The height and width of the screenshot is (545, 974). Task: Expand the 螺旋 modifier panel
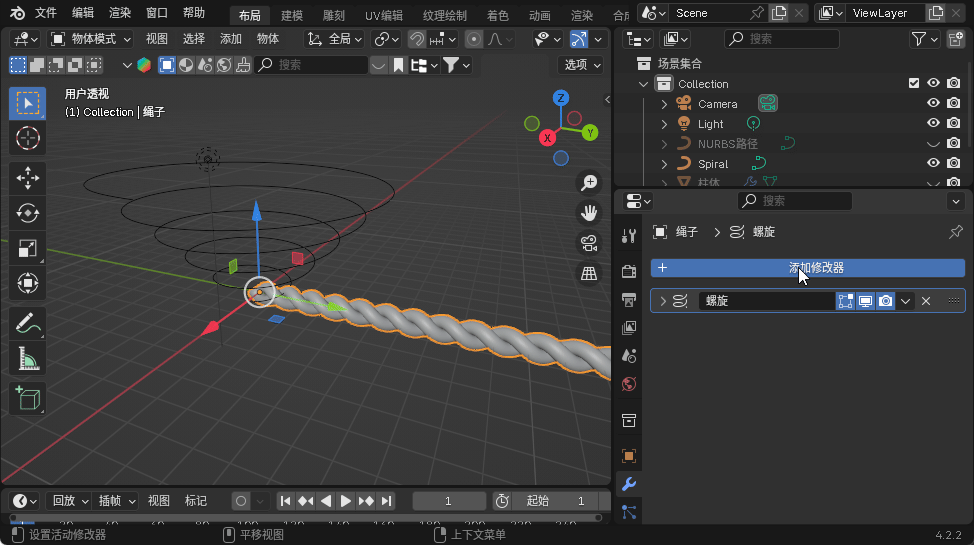pyautogui.click(x=663, y=301)
